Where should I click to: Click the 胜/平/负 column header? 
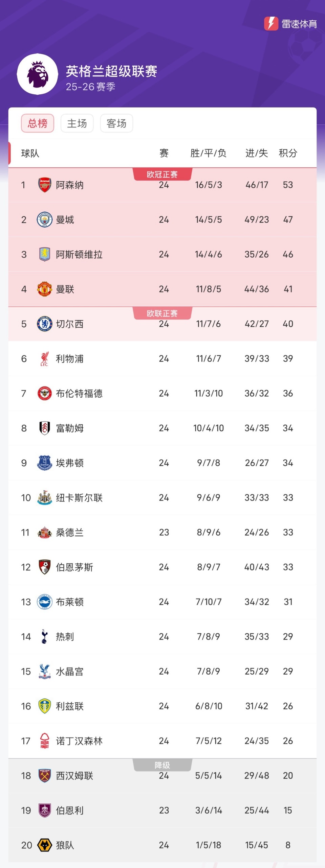tap(208, 153)
